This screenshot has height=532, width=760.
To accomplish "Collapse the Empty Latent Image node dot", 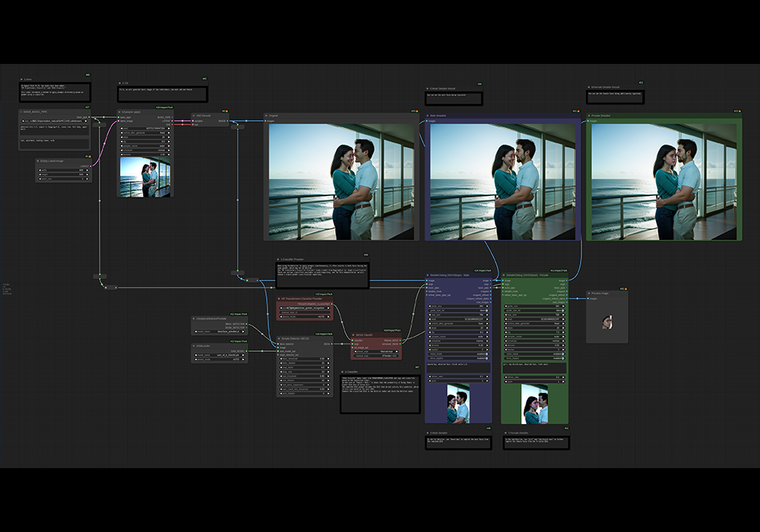I will coord(38,161).
